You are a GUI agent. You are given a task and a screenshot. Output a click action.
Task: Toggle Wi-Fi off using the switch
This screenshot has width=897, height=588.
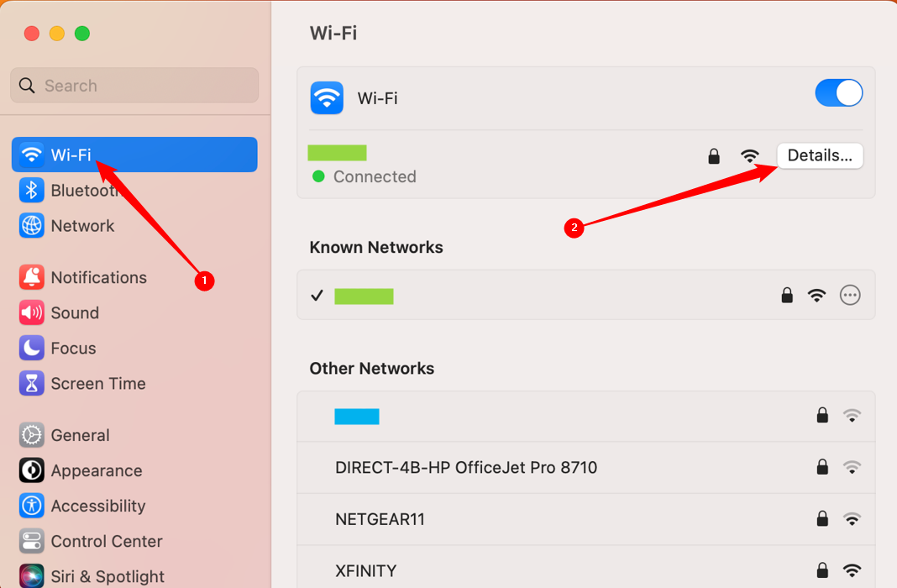pyautogui.click(x=839, y=92)
